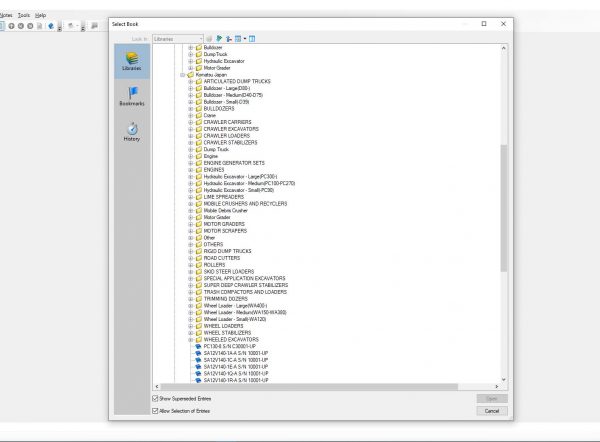Expand the MOBILE CRUSHERS AND RECYCLERS folder
The image size is (600, 442).
tap(191, 204)
